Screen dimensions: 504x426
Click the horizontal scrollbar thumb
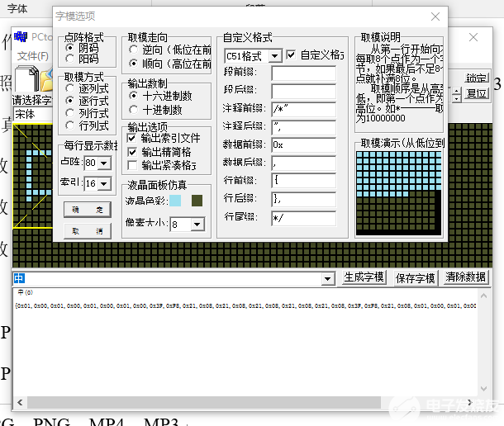tap(204, 402)
